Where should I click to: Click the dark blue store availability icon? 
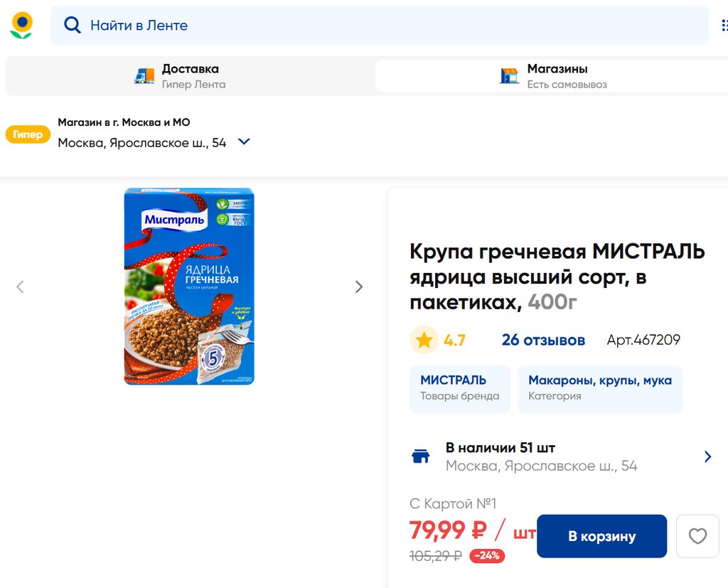pyautogui.click(x=421, y=456)
